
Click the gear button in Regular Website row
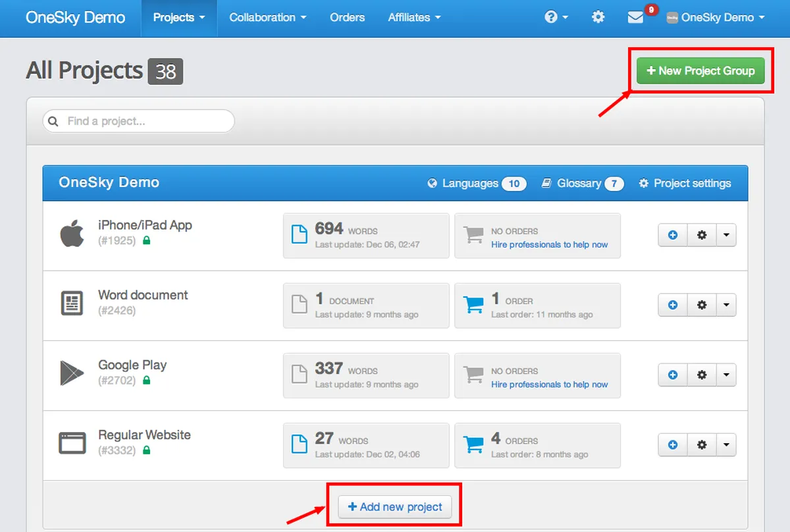(x=702, y=445)
